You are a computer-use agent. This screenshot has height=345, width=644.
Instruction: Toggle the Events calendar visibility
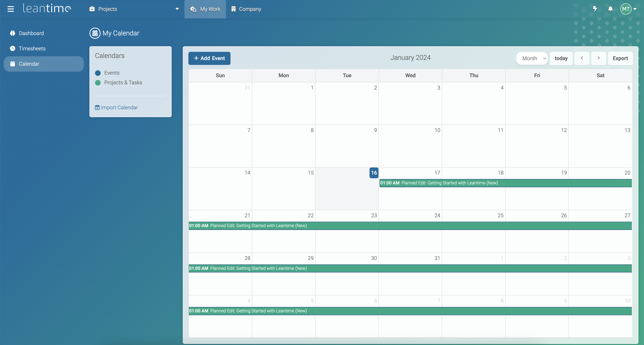[x=111, y=73]
